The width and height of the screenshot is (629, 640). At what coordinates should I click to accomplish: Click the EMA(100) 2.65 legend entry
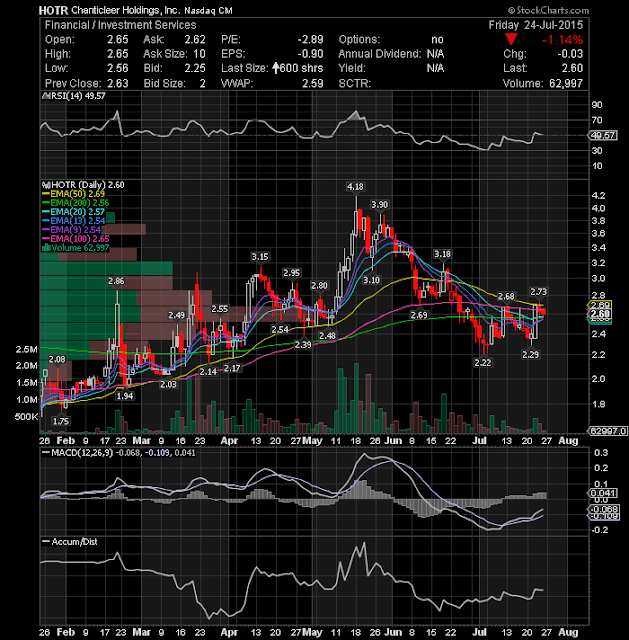76,239
